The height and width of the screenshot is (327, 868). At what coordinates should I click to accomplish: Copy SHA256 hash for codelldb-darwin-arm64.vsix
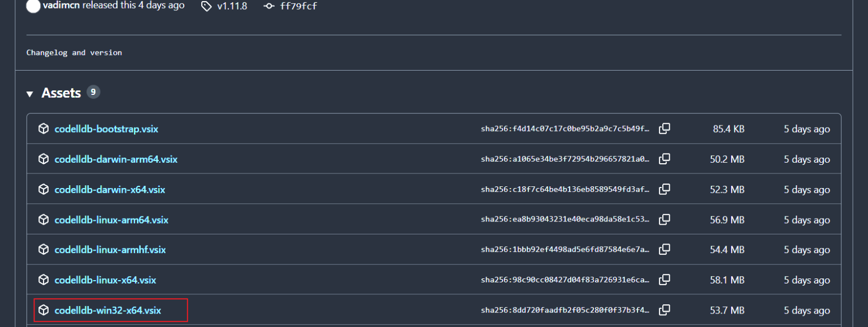click(x=665, y=159)
